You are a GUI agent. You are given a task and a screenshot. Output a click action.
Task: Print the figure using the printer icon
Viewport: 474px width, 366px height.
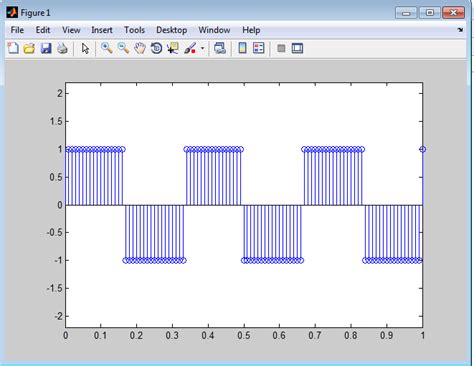click(x=62, y=48)
